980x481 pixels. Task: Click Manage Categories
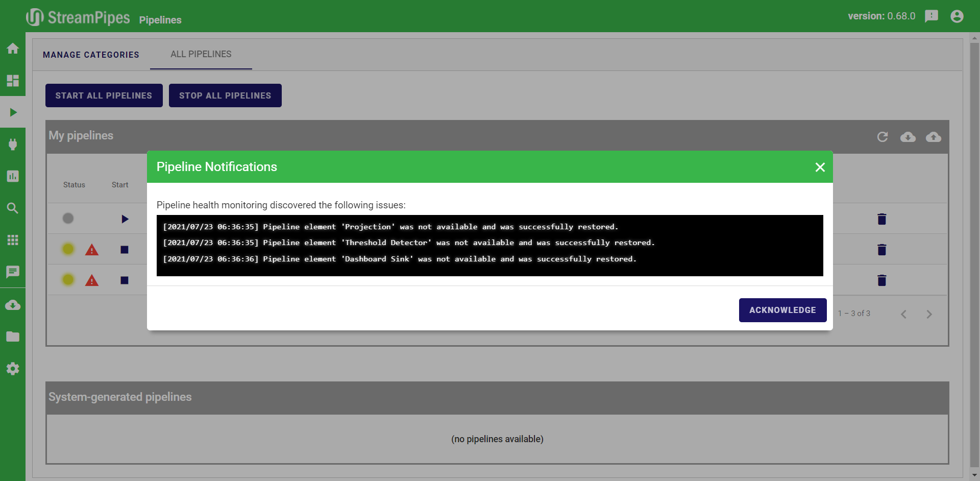point(91,55)
